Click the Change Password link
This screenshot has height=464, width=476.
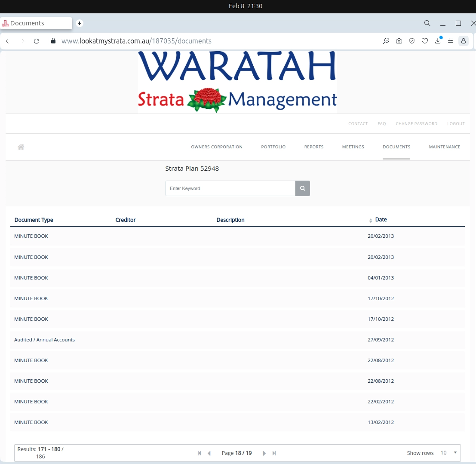(417, 123)
